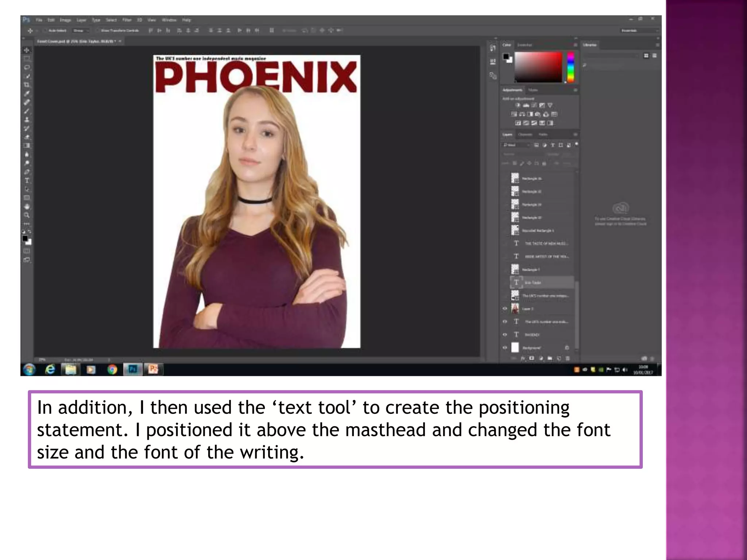Close the Front Cover document tab
747x560 pixels.
[120, 42]
